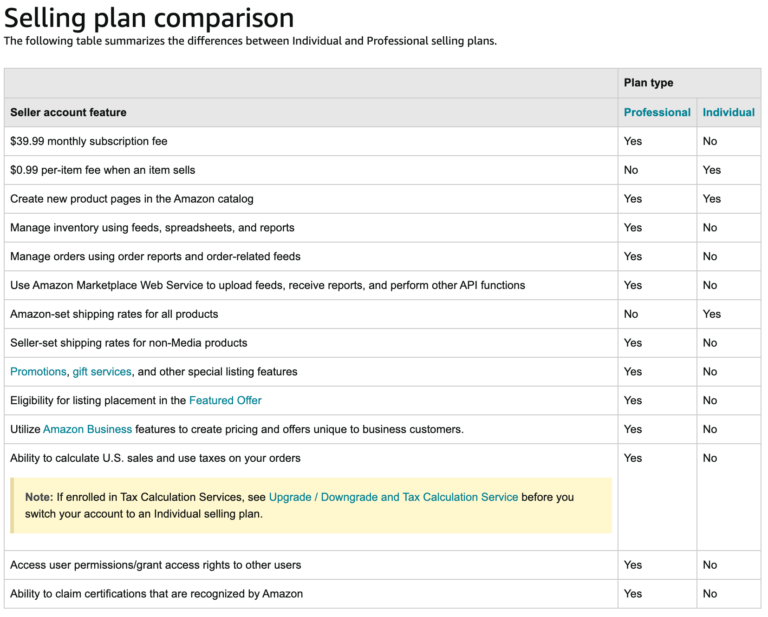This screenshot has width=768, height=617.
Task: Select the Seller-set shipping rates row text
Action: [x=128, y=343]
